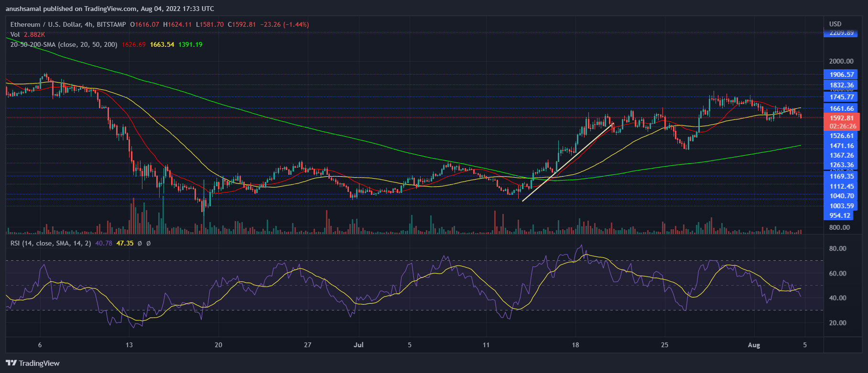
Task: Click the green SMA value 1391.19
Action: coord(190,44)
